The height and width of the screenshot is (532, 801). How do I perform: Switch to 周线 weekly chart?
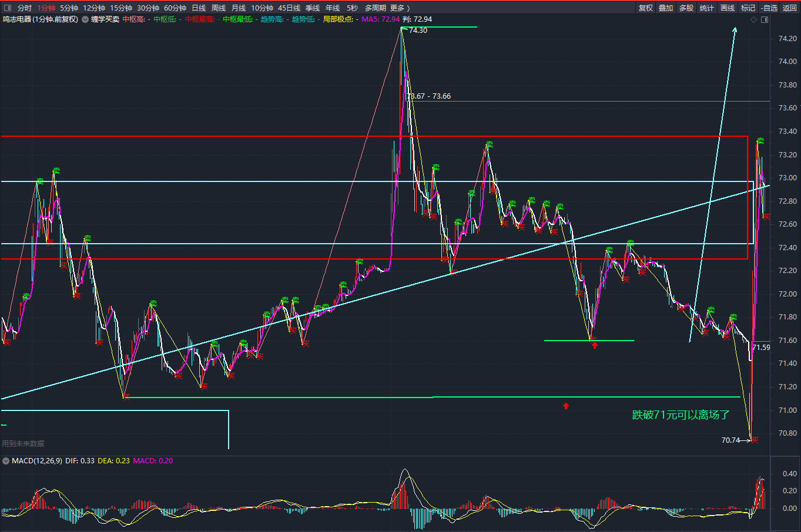coord(219,8)
